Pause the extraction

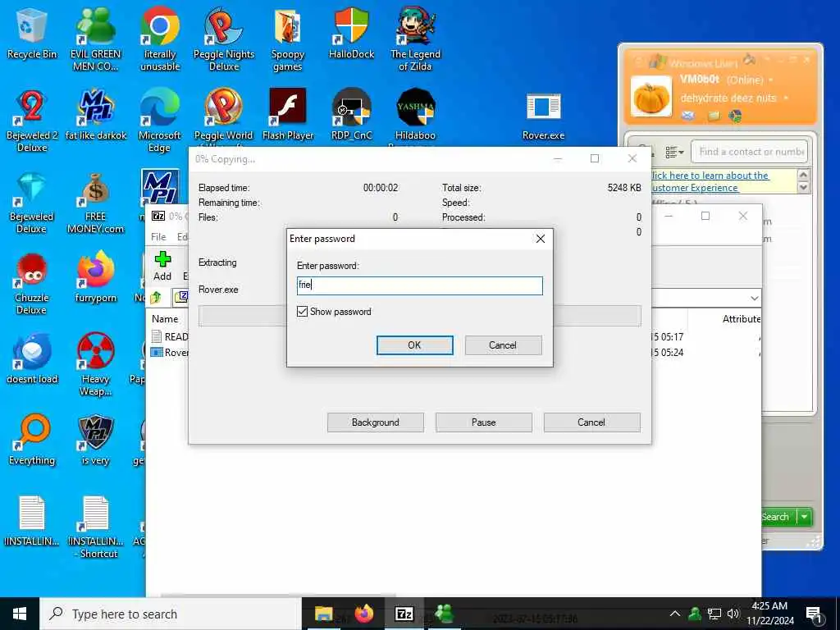[483, 422]
